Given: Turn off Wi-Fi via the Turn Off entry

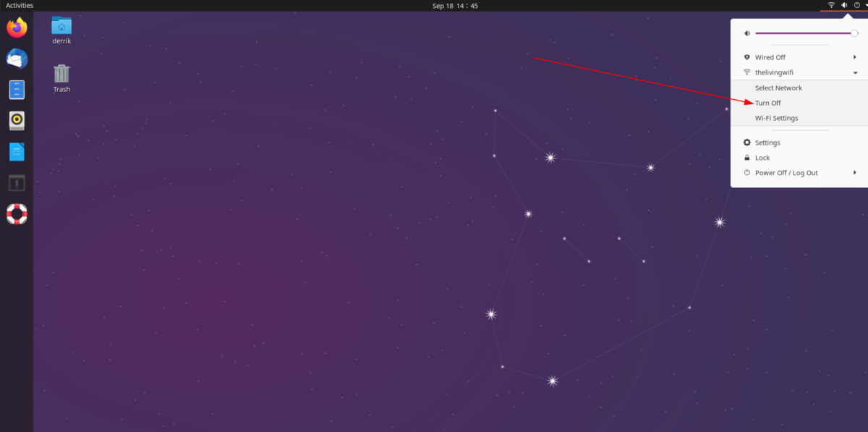Looking at the screenshot, I should pos(768,103).
